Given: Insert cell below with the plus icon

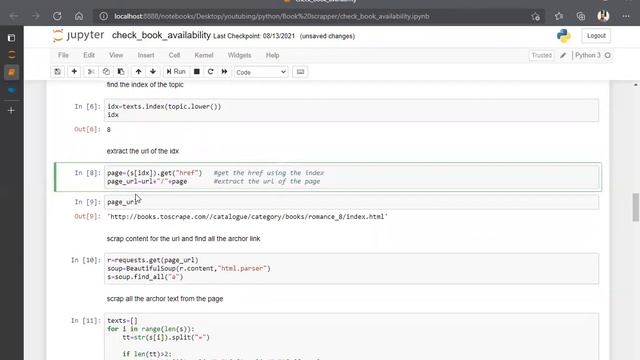Looking at the screenshot, I should pos(74,72).
